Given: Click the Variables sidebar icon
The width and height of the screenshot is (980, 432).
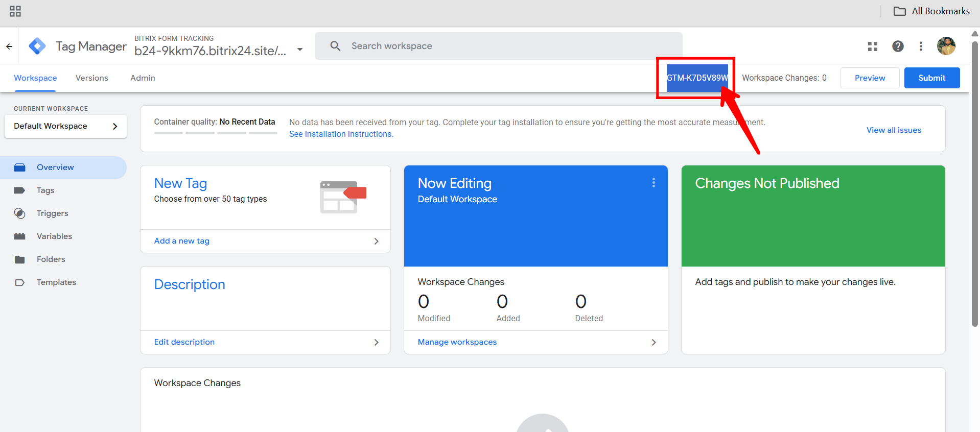Looking at the screenshot, I should click(20, 236).
